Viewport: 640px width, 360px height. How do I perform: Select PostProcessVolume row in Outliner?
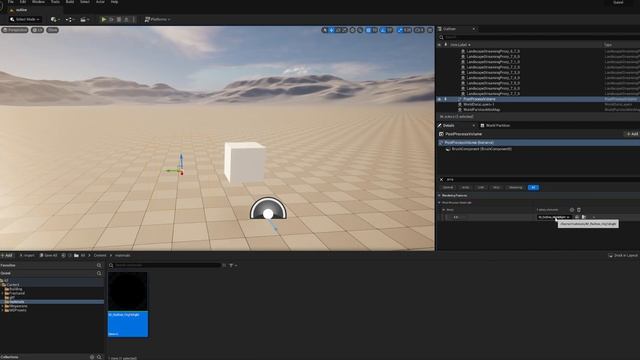539,99
